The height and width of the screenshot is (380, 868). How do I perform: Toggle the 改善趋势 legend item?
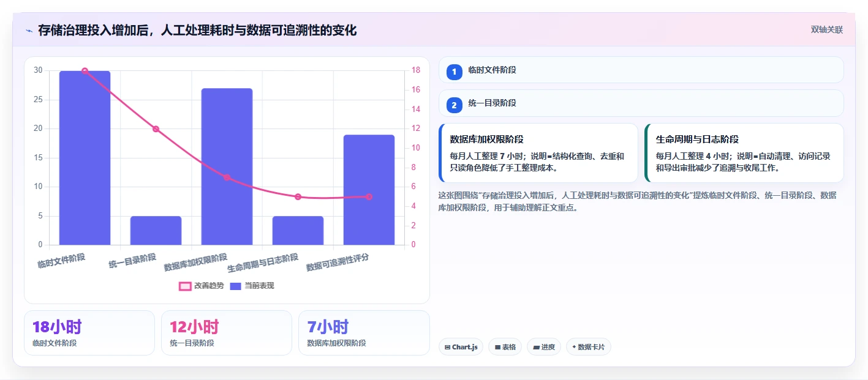[x=202, y=286]
